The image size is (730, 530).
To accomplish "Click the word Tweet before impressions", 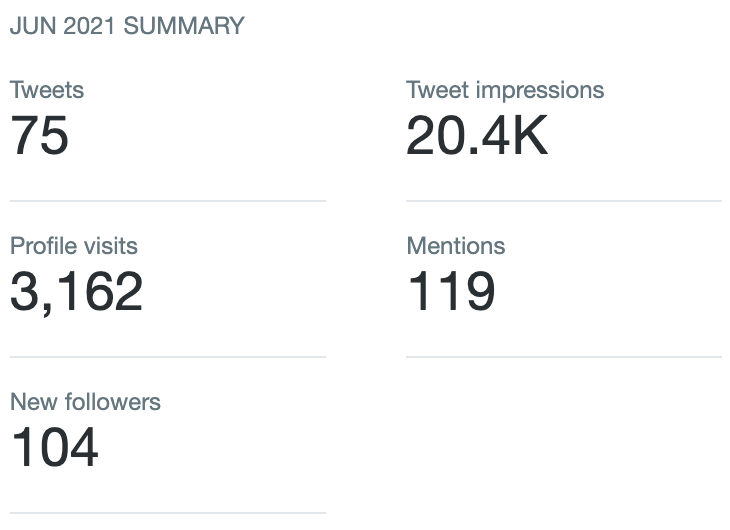I will [x=437, y=89].
